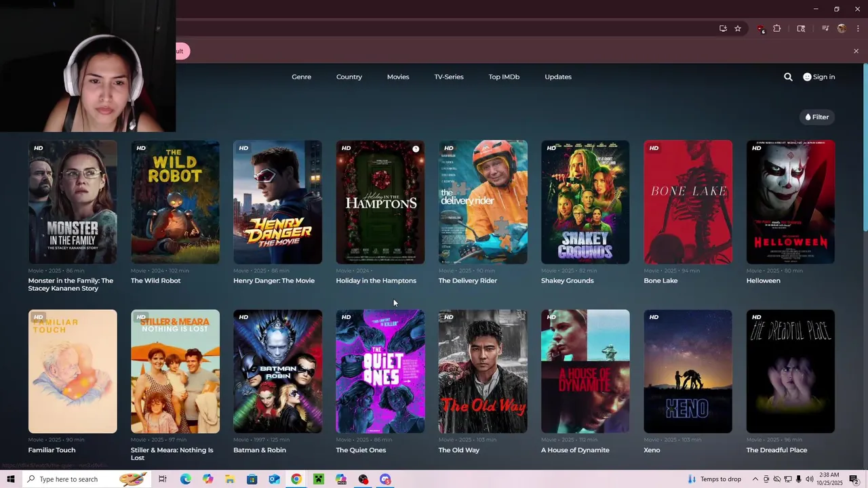Open the 'Temps to drop' weather widget
Viewport: 868px width, 488px height.
(x=714, y=479)
